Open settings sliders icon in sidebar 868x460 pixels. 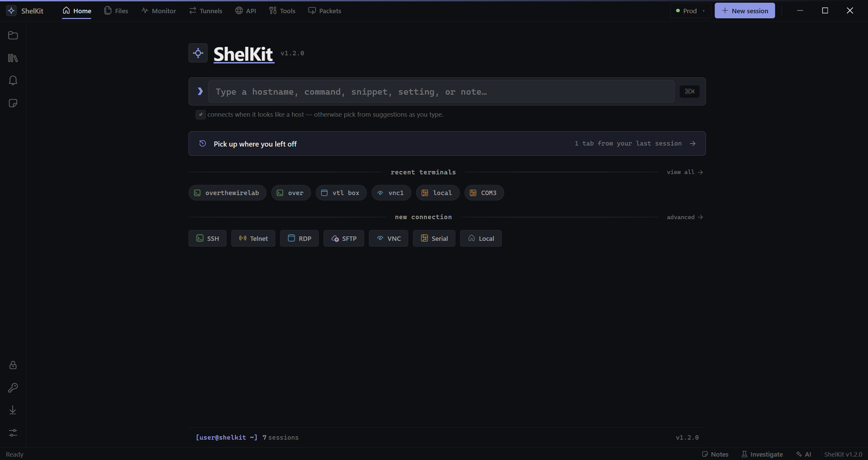(13, 433)
